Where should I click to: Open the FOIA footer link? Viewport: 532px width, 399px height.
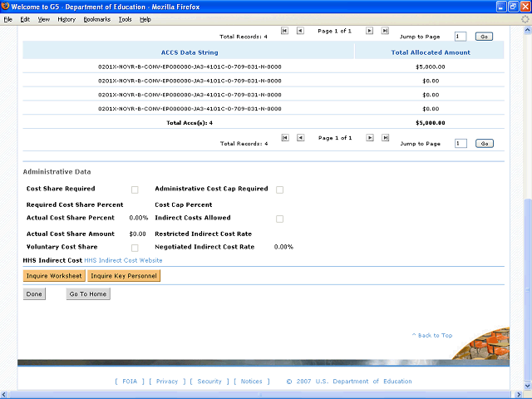coord(130,382)
